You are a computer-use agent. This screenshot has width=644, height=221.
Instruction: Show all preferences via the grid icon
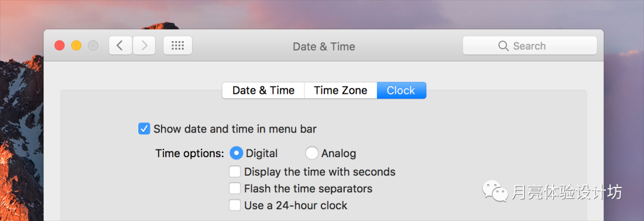(178, 45)
